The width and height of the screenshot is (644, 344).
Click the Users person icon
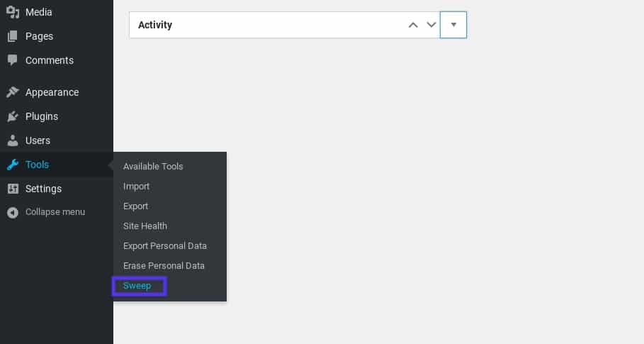(x=12, y=140)
